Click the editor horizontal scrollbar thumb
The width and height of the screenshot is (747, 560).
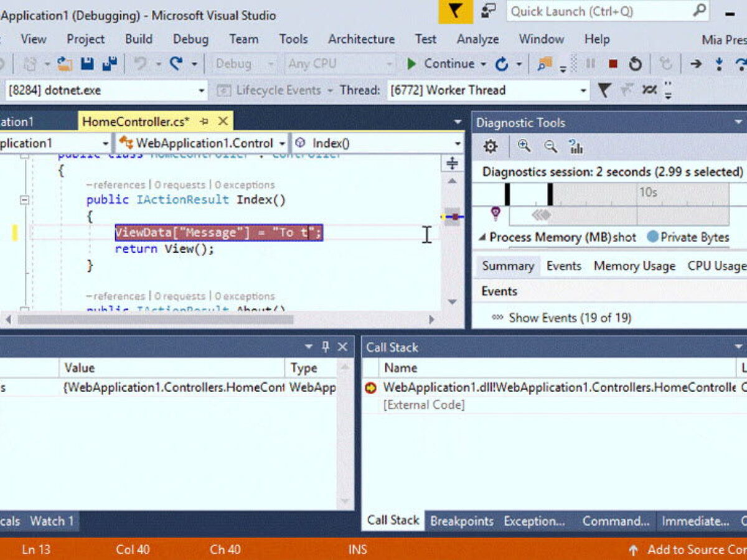(x=156, y=319)
